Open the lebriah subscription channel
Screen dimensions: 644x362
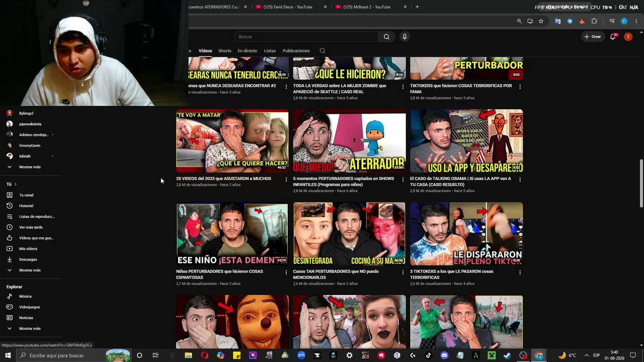point(25,156)
